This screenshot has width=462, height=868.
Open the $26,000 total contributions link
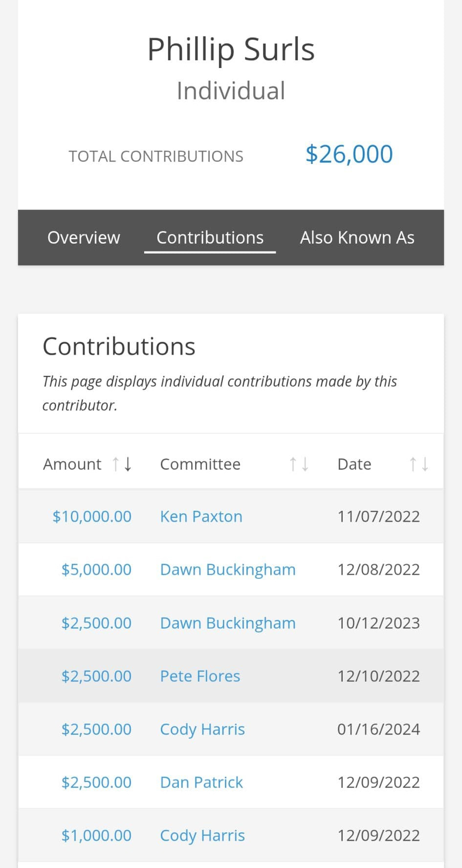point(349,154)
